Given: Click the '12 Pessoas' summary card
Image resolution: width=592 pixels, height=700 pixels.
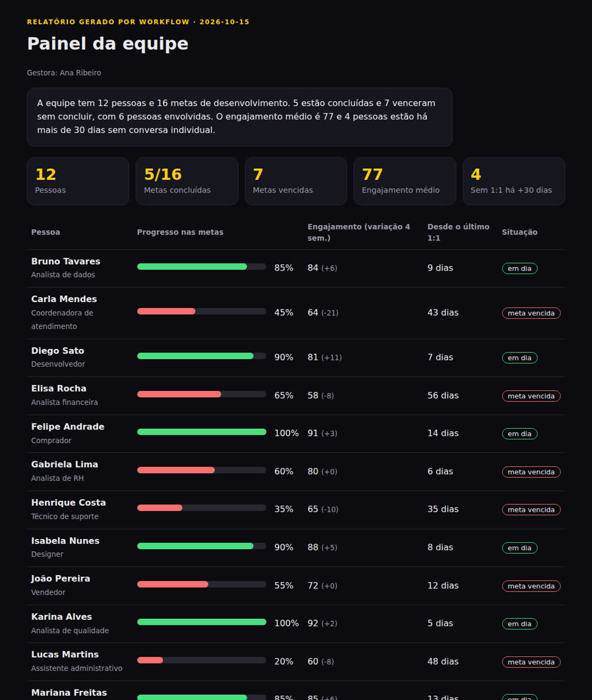Looking at the screenshot, I should pyautogui.click(x=78, y=181).
